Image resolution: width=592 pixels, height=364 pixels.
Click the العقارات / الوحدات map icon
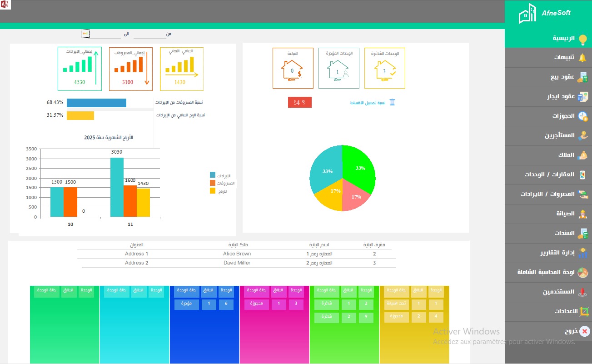pyautogui.click(x=582, y=175)
